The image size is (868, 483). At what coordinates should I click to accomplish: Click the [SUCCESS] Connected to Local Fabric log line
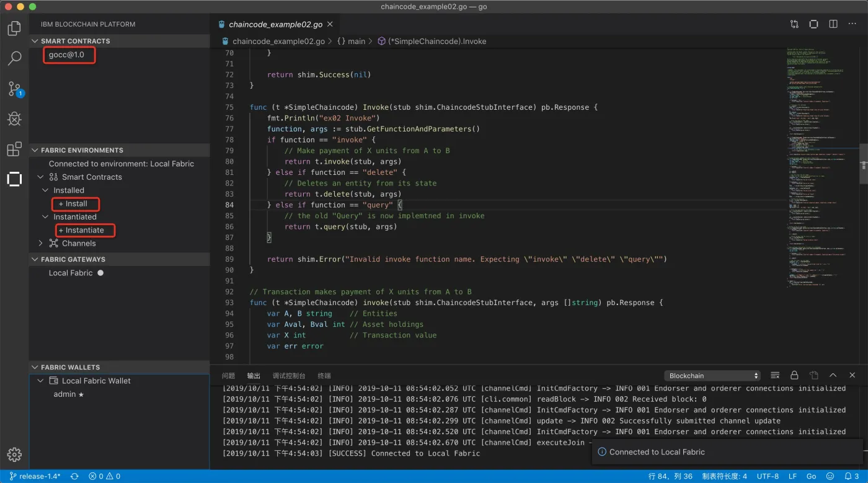[352, 453]
